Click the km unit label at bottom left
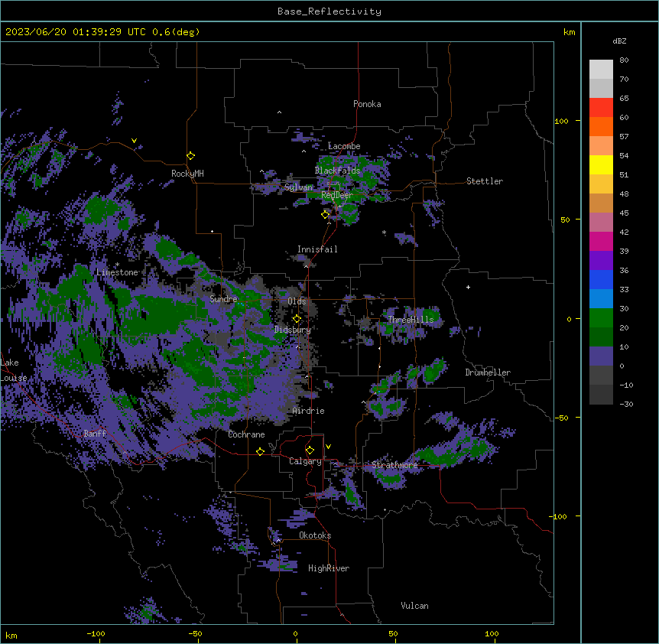Image resolution: width=659 pixels, height=644 pixels. [11, 635]
